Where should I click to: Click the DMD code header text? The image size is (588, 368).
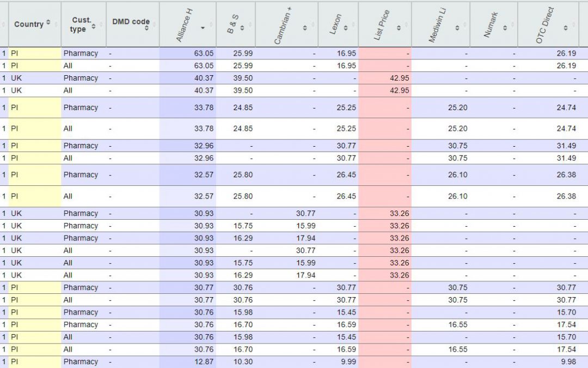[131, 22]
